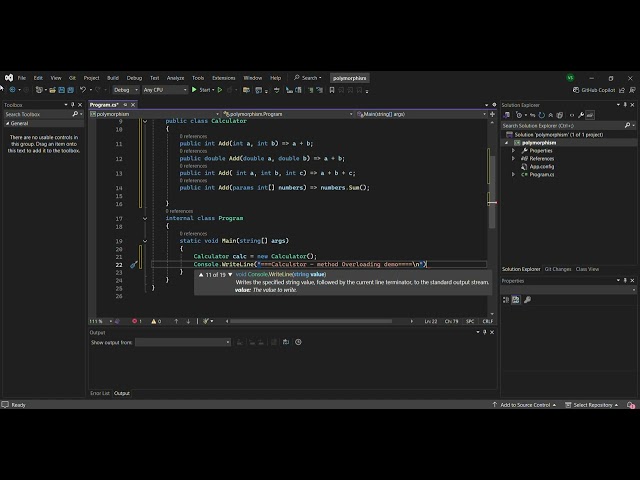Select App.config in Solution Explorer

click(541, 167)
